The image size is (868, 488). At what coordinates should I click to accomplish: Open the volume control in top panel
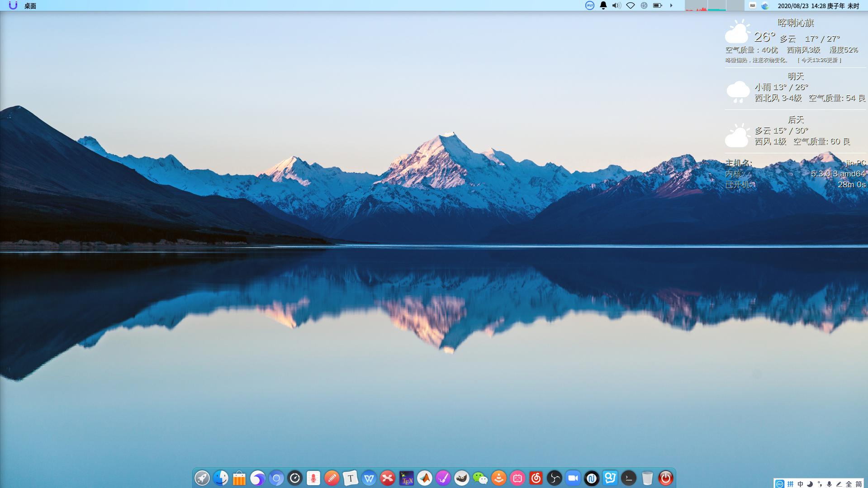617,5
